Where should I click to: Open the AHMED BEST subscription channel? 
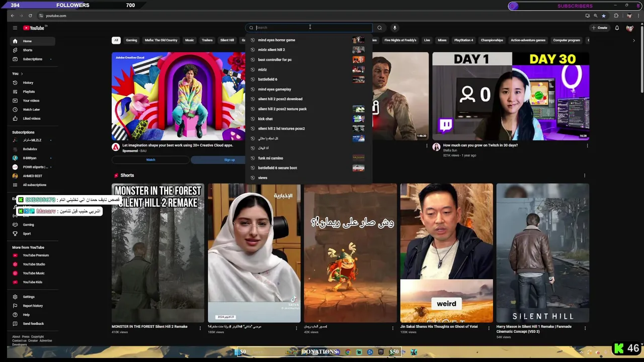[x=32, y=176]
